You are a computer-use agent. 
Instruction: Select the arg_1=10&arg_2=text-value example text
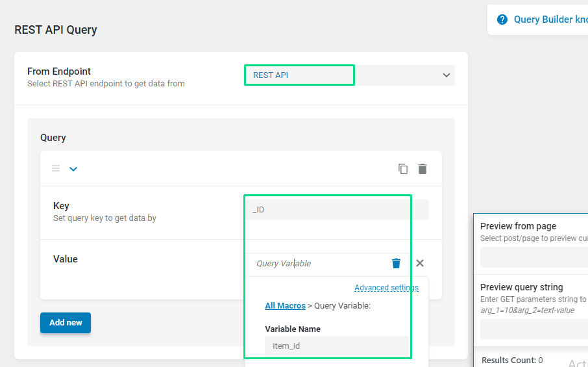[x=527, y=310]
